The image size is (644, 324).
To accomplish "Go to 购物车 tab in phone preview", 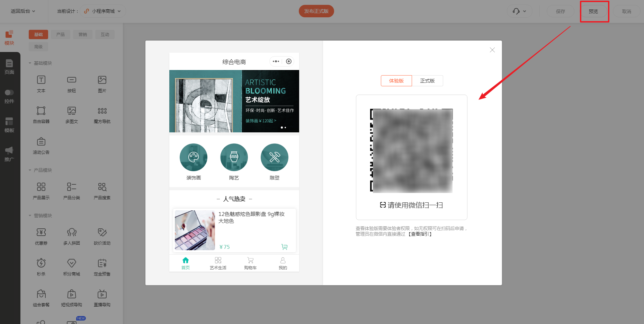I will (x=250, y=263).
